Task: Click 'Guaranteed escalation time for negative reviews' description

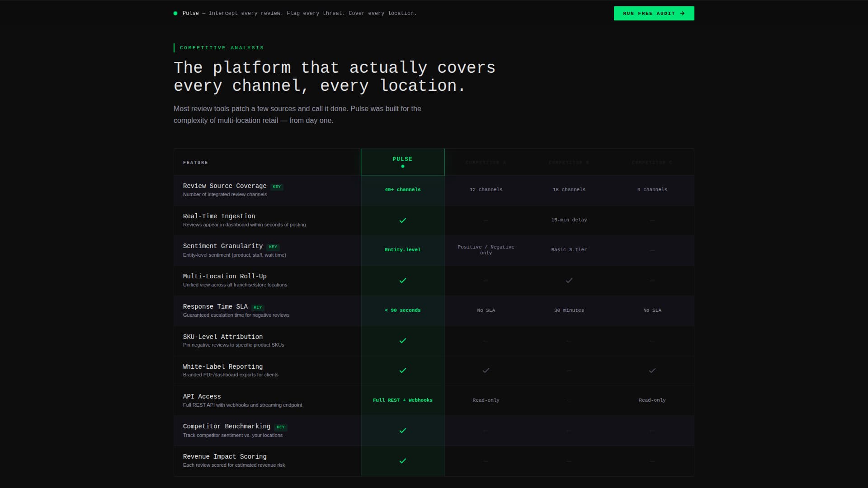Action: 236,315
